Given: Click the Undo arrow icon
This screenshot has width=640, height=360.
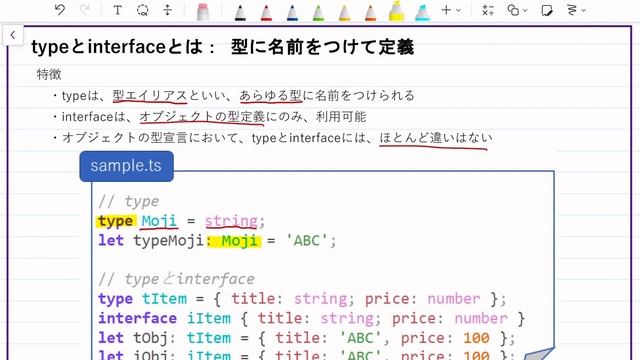Looking at the screenshot, I should [60, 10].
